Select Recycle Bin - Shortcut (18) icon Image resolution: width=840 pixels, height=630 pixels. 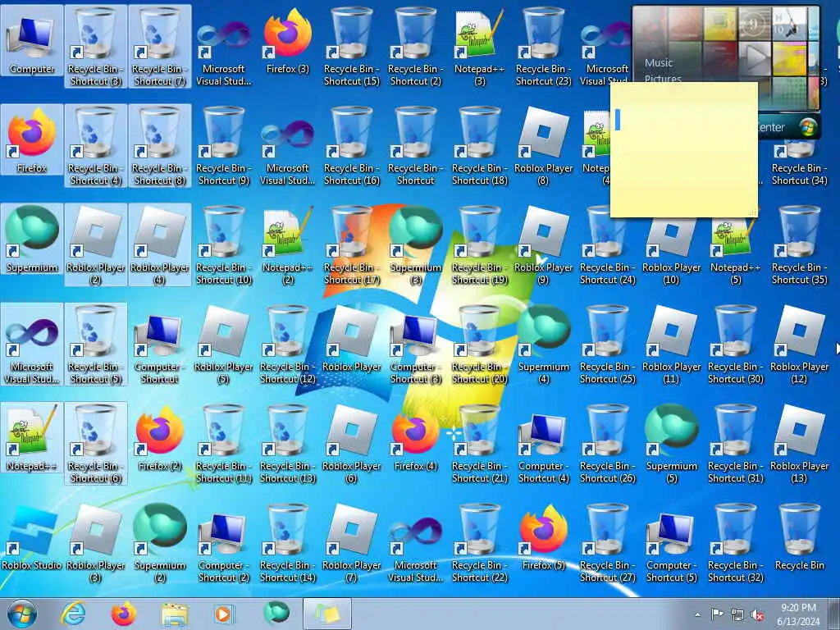(479, 146)
